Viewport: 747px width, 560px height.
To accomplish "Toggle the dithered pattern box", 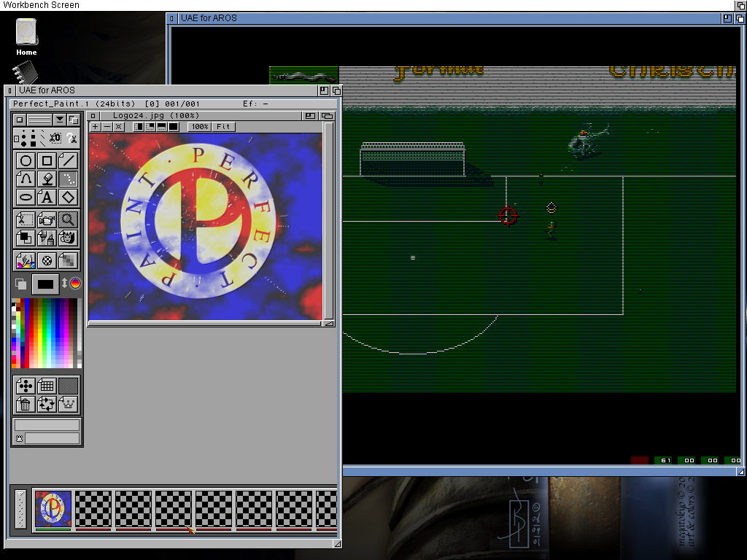I will click(68, 386).
